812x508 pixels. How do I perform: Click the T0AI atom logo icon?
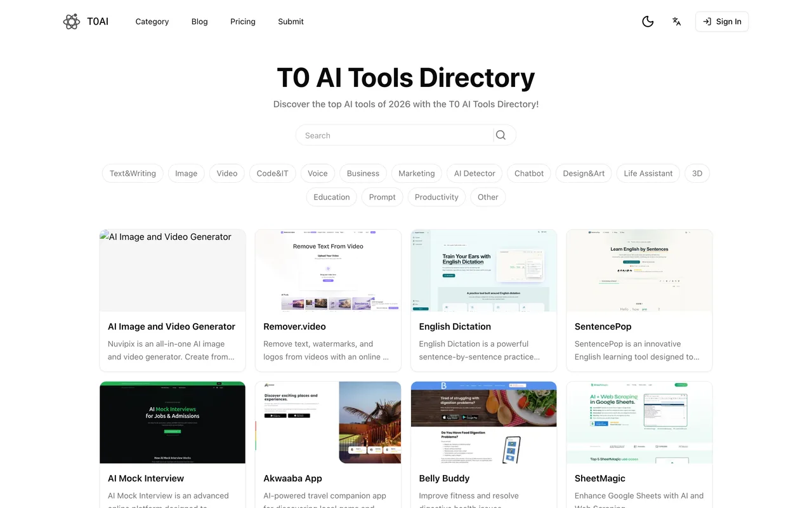tap(72, 22)
